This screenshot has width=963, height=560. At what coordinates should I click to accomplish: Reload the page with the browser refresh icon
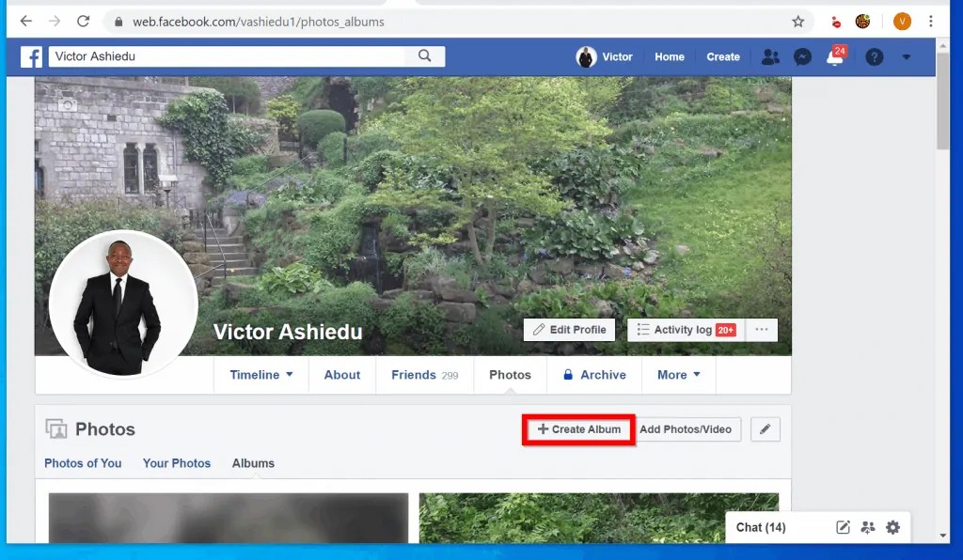[x=83, y=20]
